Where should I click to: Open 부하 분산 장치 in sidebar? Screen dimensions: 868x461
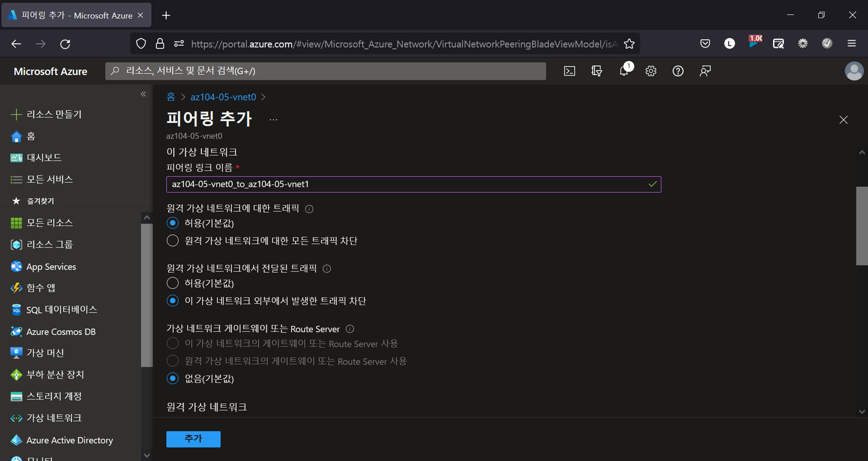pos(55,375)
